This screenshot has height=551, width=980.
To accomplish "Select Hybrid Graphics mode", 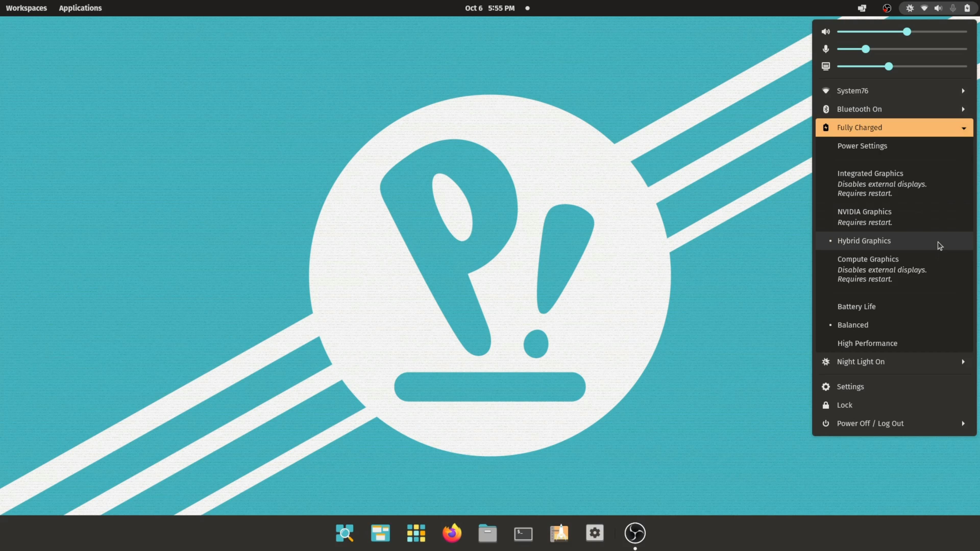I will tap(895, 241).
